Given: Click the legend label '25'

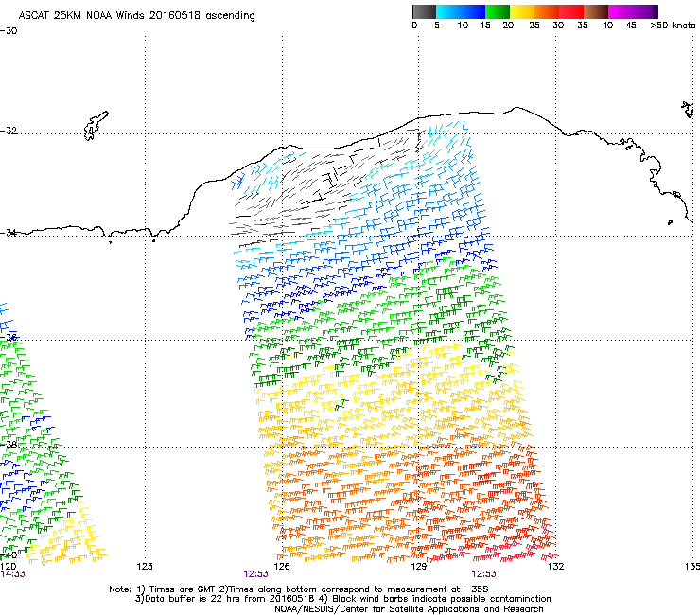Looking at the screenshot, I should pyautogui.click(x=534, y=26).
